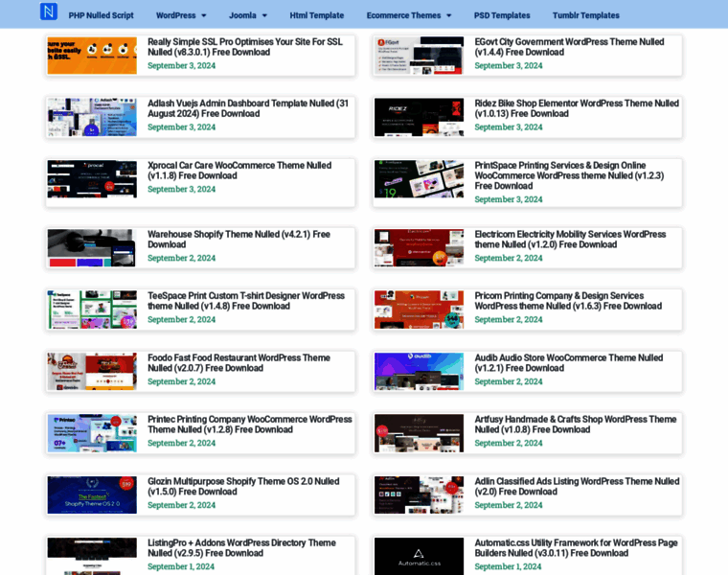Click September 2, 2024 under Warehouse Shopify
The height and width of the screenshot is (575, 728).
click(x=182, y=258)
